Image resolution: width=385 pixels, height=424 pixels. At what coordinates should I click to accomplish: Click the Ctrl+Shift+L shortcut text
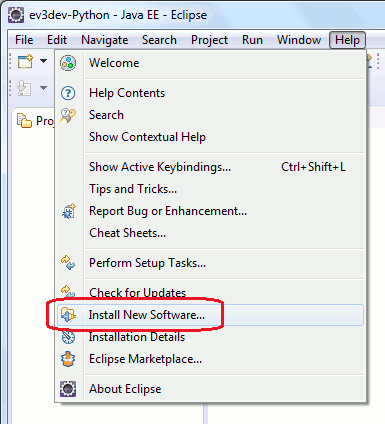click(313, 167)
